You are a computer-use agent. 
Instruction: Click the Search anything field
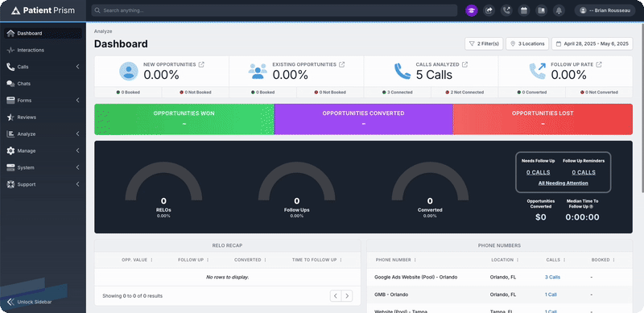tap(275, 10)
